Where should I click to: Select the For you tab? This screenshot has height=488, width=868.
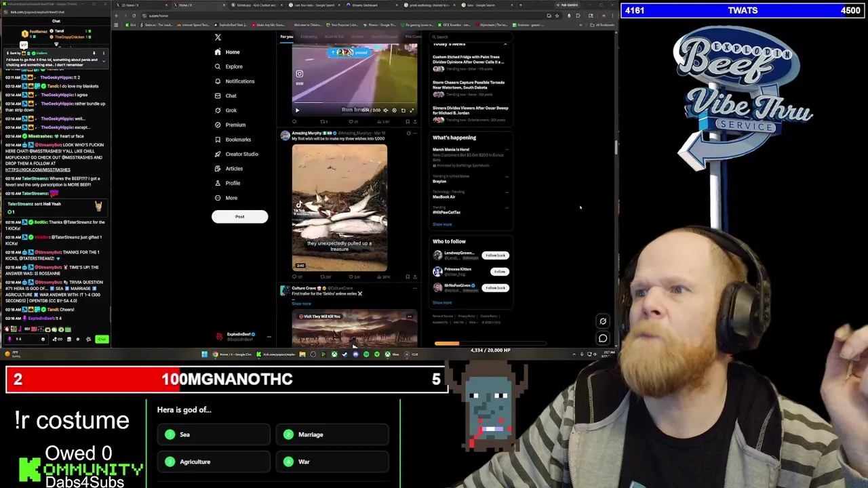[287, 37]
